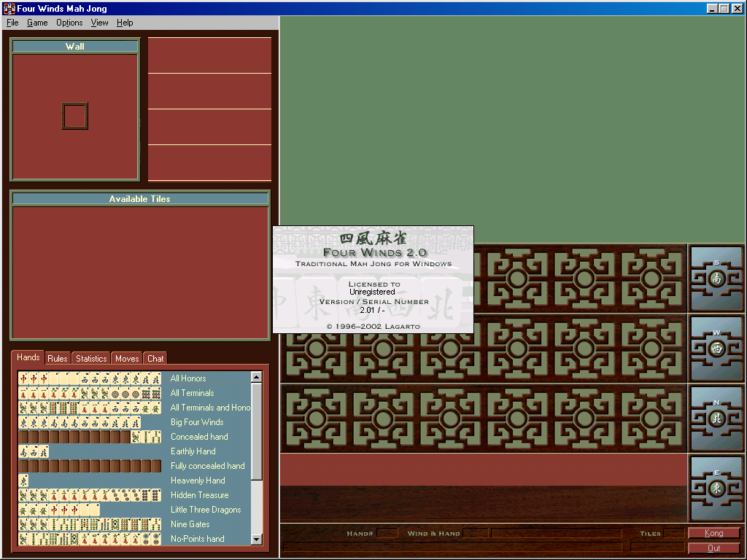747x560 pixels.
Task: Open the View menu
Action: coord(99,23)
